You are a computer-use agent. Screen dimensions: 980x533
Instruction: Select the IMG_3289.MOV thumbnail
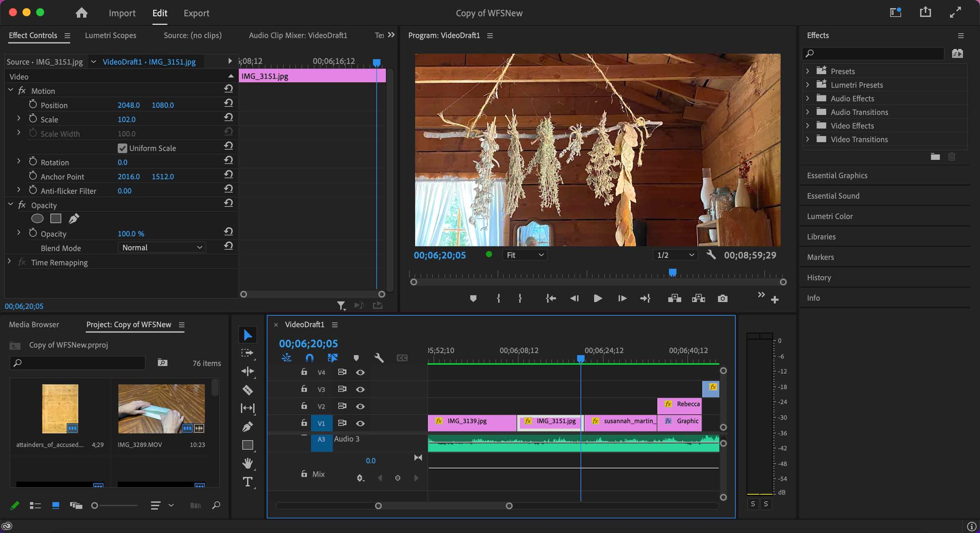pyautogui.click(x=161, y=409)
